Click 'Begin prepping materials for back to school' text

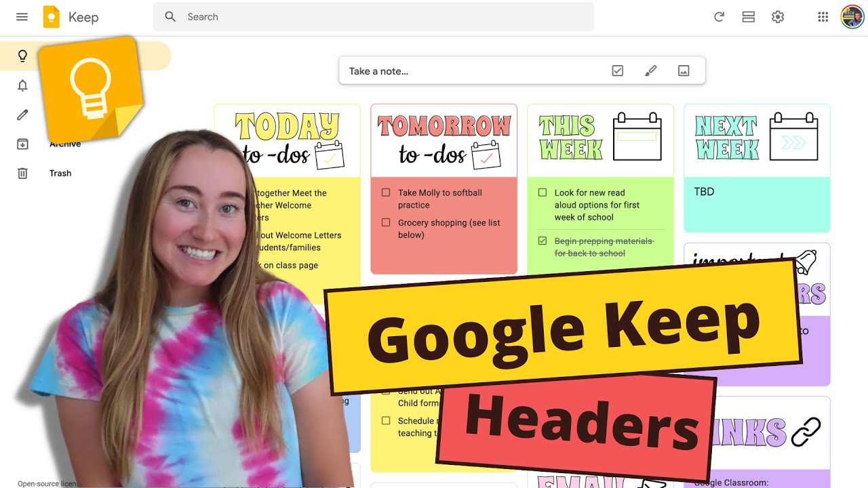604,247
